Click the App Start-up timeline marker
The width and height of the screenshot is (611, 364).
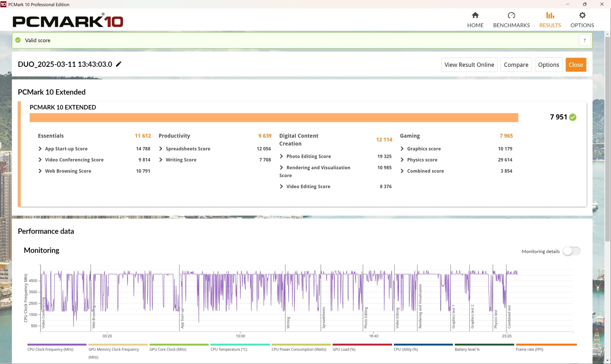(182, 318)
